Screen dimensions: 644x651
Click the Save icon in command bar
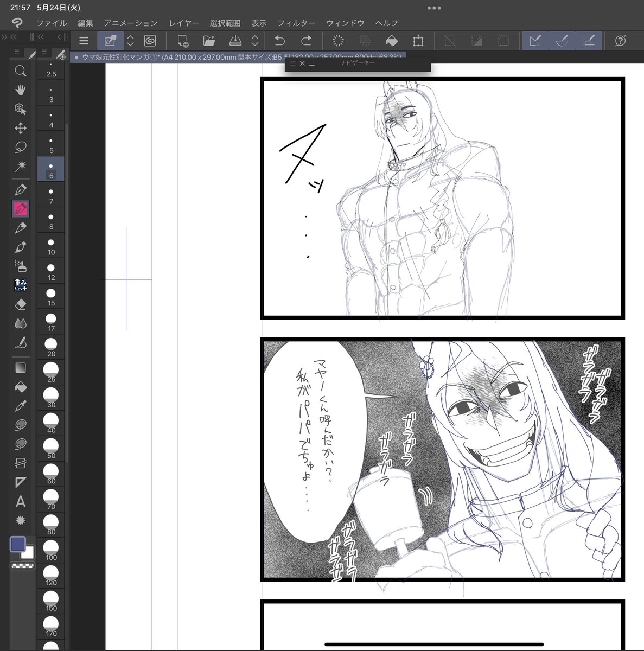point(235,41)
